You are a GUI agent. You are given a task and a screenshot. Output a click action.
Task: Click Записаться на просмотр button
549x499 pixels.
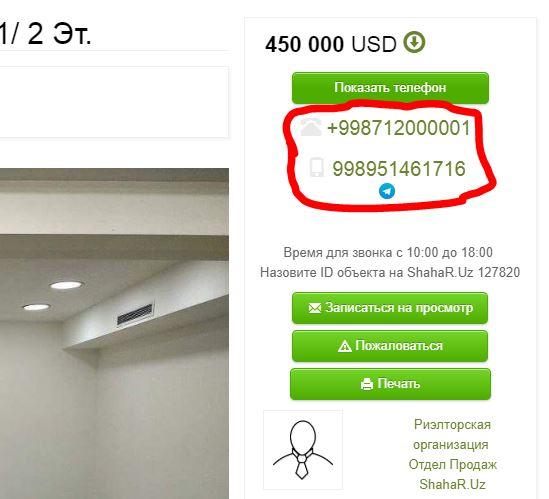(390, 308)
